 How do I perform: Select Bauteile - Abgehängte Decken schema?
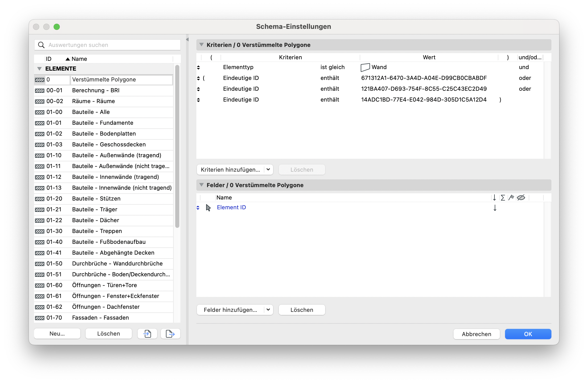coord(104,253)
